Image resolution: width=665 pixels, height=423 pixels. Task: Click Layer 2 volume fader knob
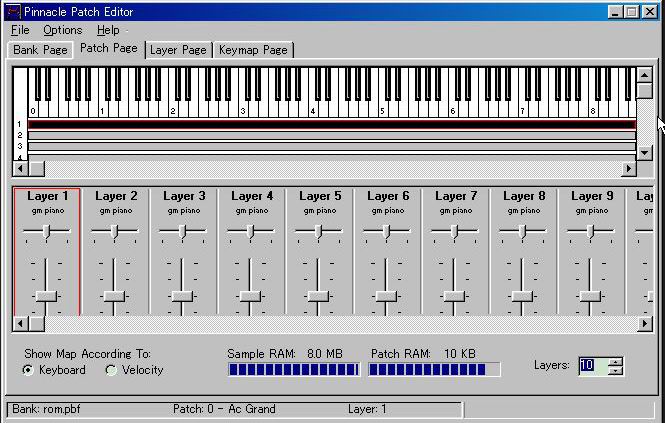114,296
